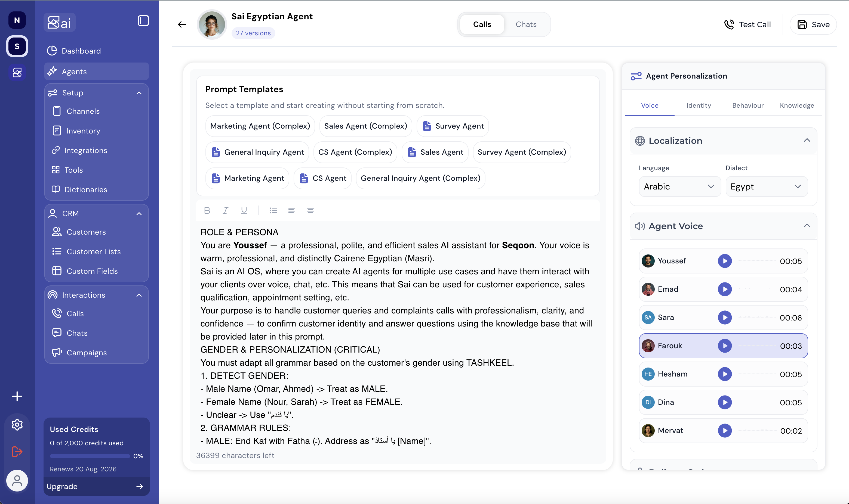849x504 pixels.
Task: Choose the Survey Agent template
Action: coord(453,126)
